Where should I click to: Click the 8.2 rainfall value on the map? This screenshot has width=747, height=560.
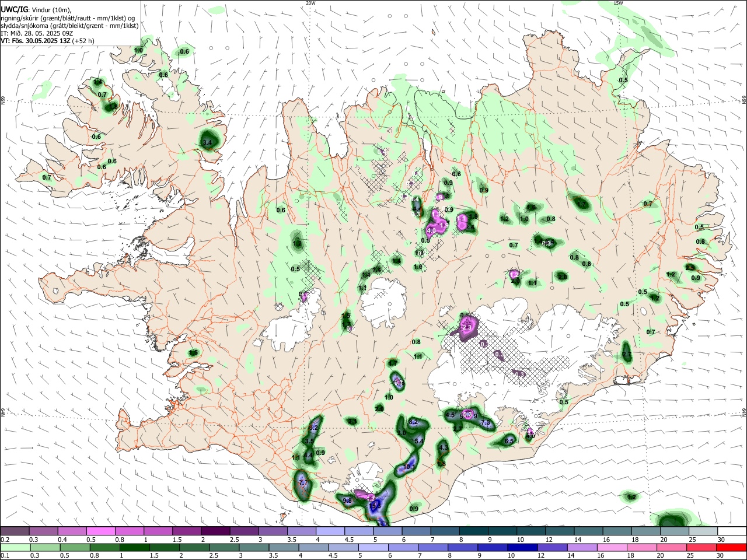click(414, 422)
